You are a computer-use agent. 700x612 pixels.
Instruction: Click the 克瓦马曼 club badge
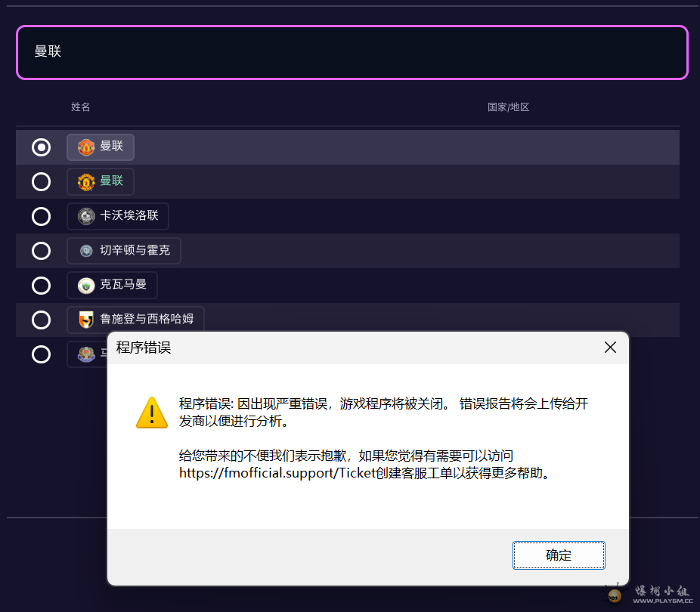click(x=86, y=286)
